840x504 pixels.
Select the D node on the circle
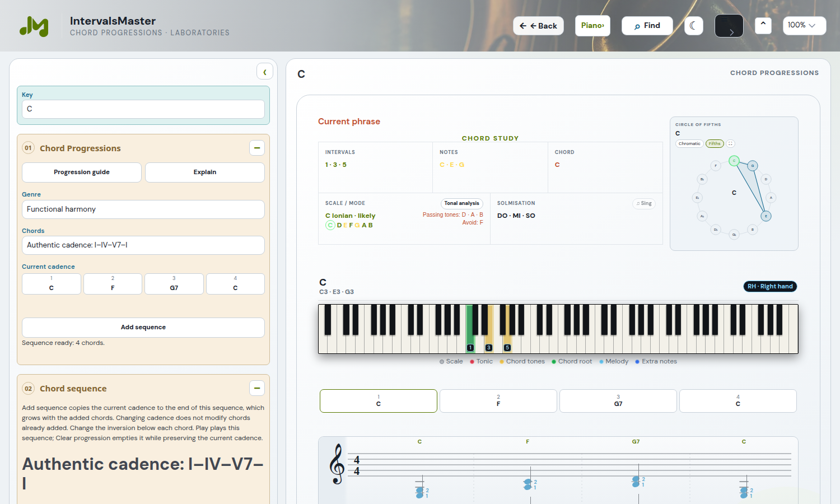click(766, 179)
